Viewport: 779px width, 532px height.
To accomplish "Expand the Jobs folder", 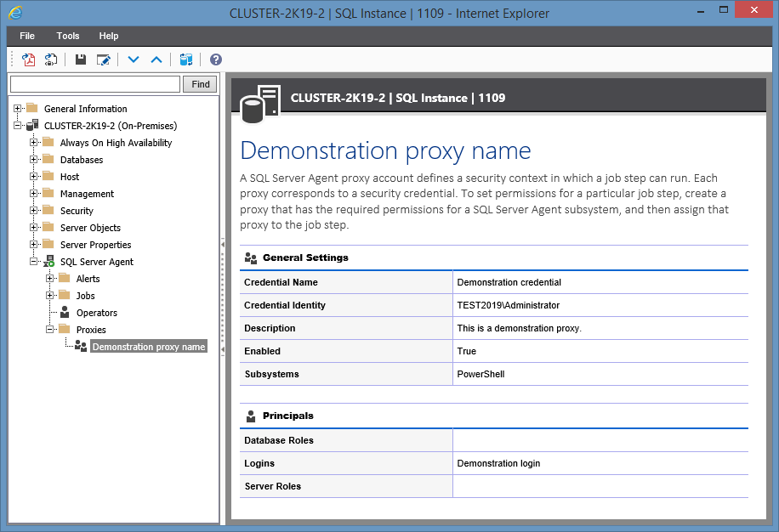I will click(x=50, y=296).
